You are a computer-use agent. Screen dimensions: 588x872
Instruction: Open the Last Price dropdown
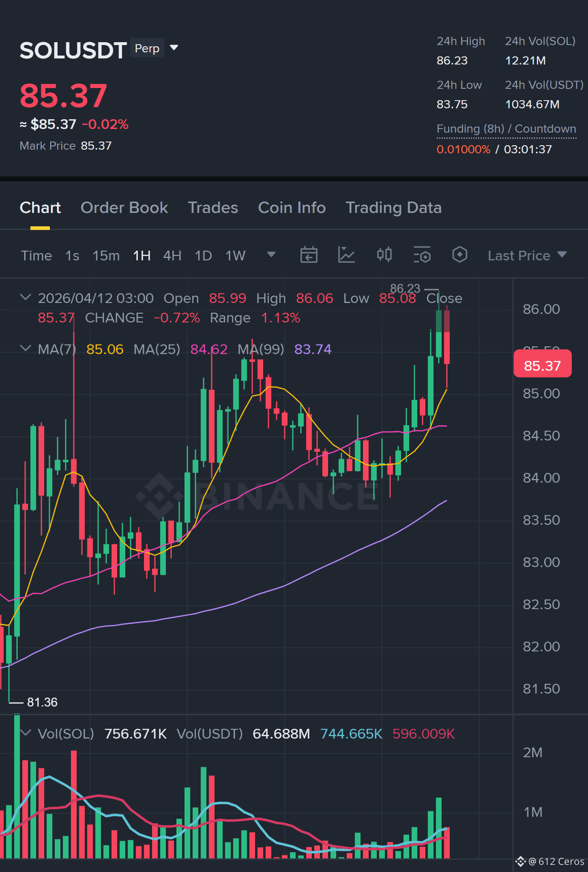[x=527, y=256]
